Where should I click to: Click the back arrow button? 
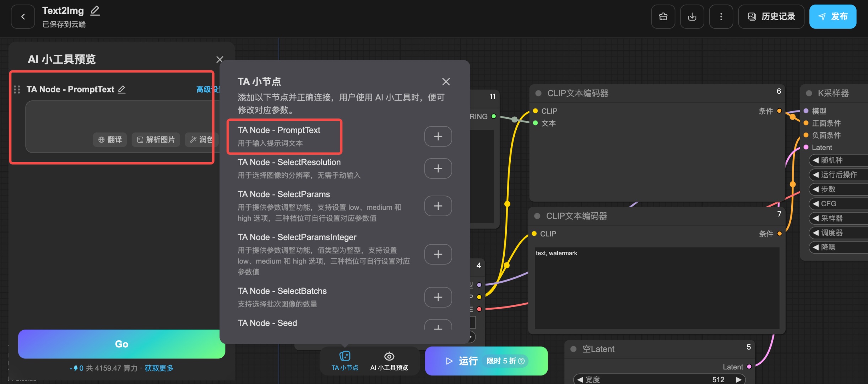pyautogui.click(x=23, y=17)
